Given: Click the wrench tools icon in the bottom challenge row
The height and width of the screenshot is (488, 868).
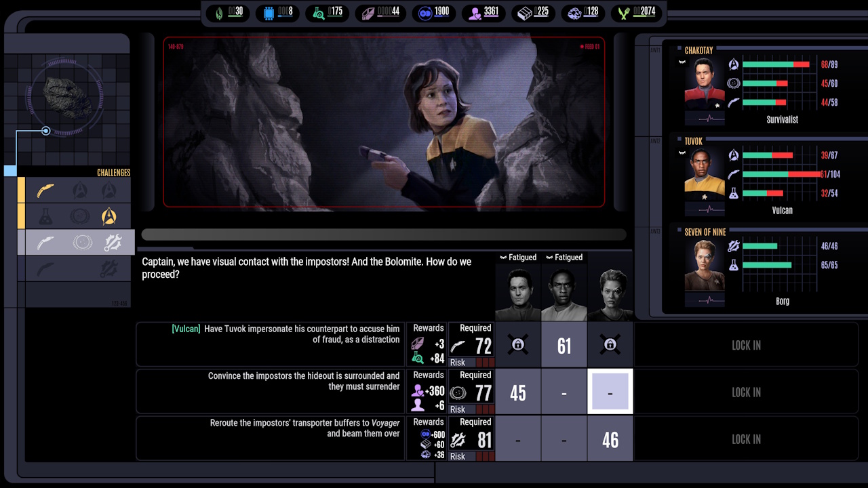Looking at the screenshot, I should point(110,268).
